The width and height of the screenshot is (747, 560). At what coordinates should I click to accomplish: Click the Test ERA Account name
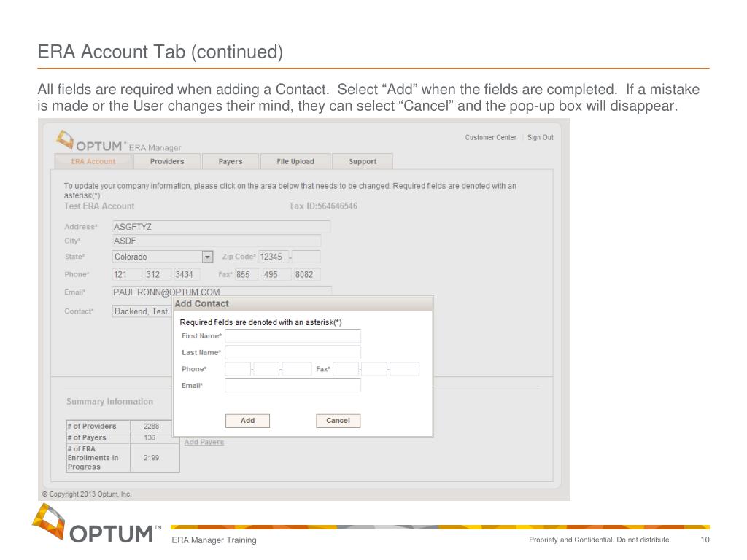[99, 206]
